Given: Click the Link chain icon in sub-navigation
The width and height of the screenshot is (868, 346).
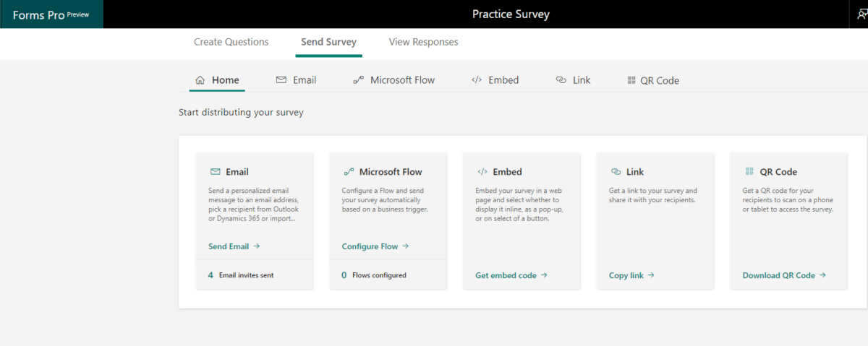Looking at the screenshot, I should [x=561, y=80].
